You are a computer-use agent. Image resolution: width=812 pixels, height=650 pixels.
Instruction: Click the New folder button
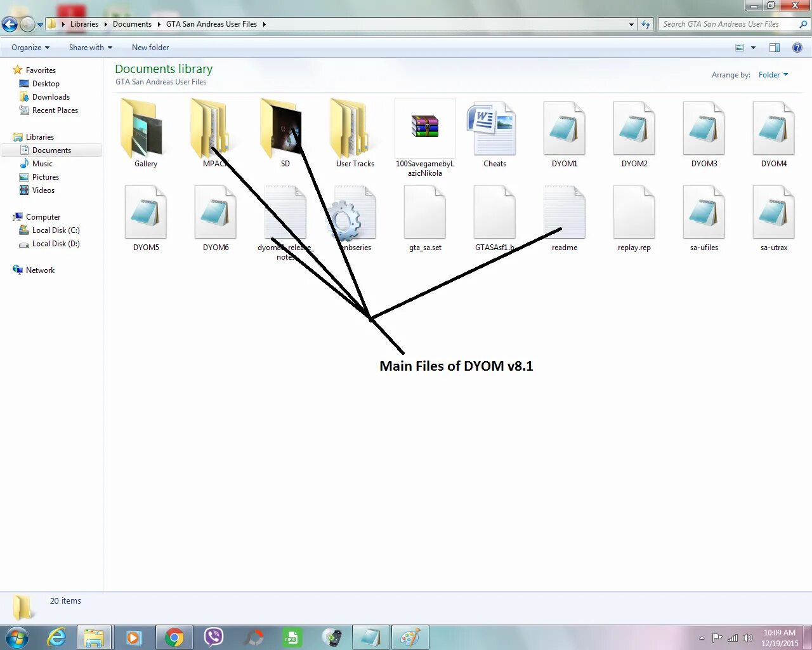tap(150, 48)
